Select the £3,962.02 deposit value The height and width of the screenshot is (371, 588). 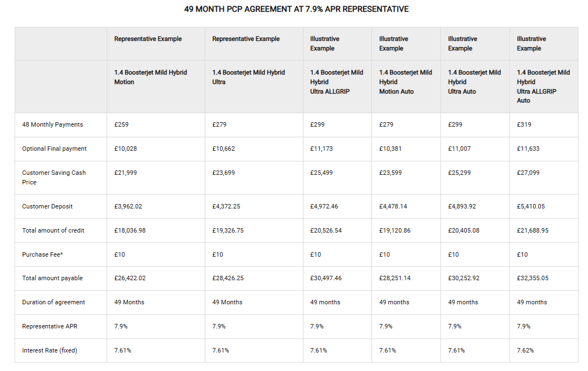click(128, 206)
